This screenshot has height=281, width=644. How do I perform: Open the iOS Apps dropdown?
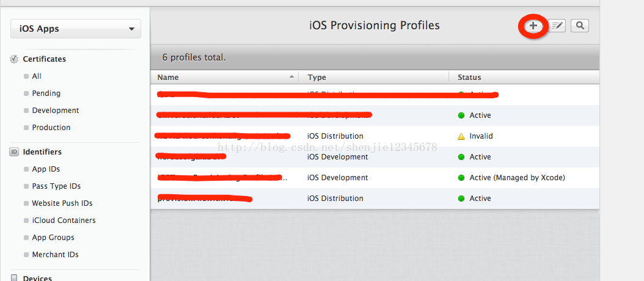click(x=76, y=29)
